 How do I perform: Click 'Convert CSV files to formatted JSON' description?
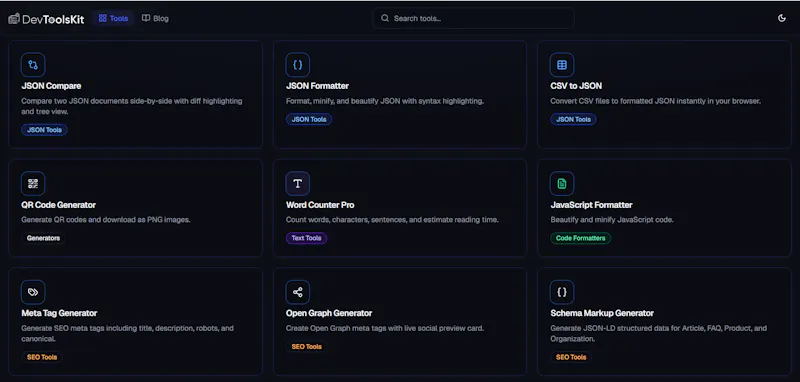(656, 101)
